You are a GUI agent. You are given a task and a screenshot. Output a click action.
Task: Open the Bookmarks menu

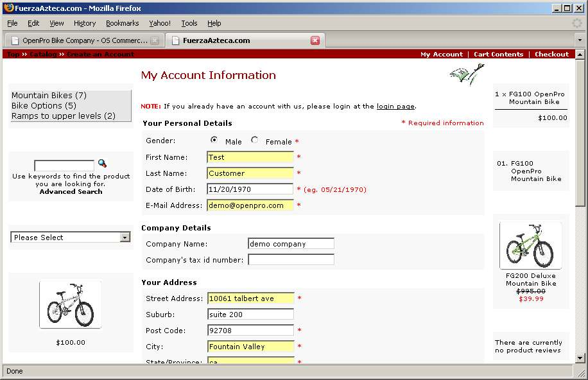point(122,23)
